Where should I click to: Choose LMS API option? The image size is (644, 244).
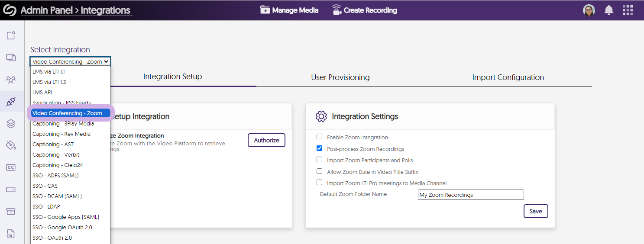point(70,92)
